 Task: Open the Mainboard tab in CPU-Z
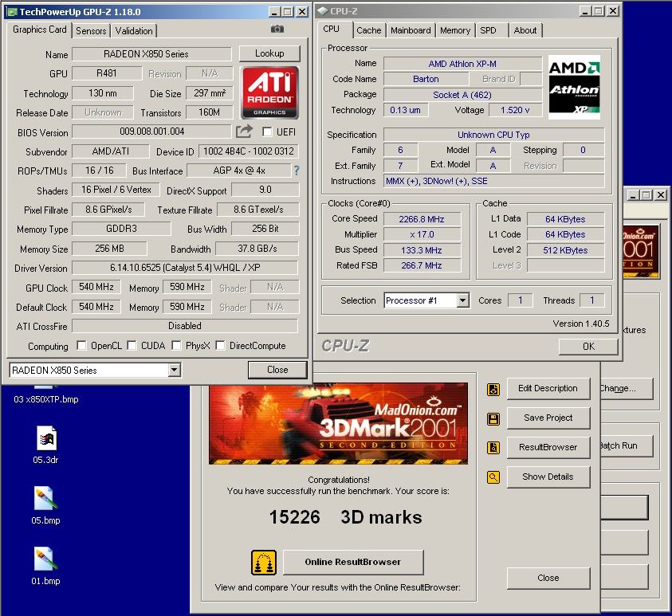pyautogui.click(x=411, y=30)
